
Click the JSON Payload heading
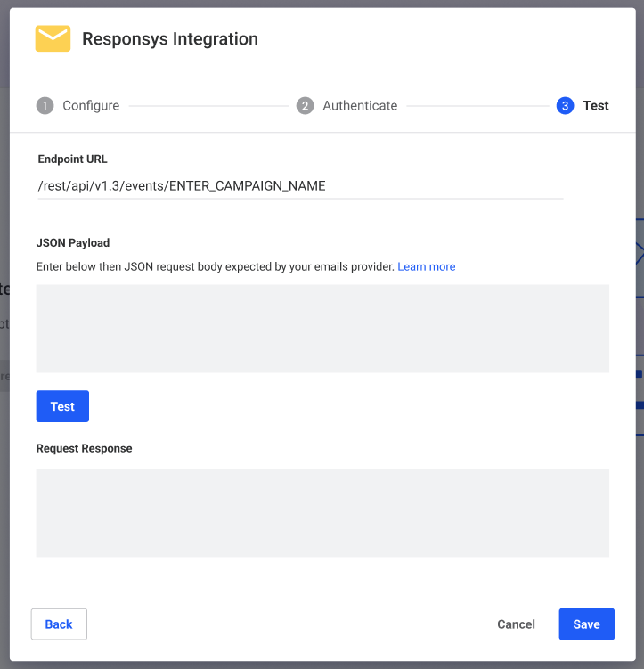[x=73, y=242]
